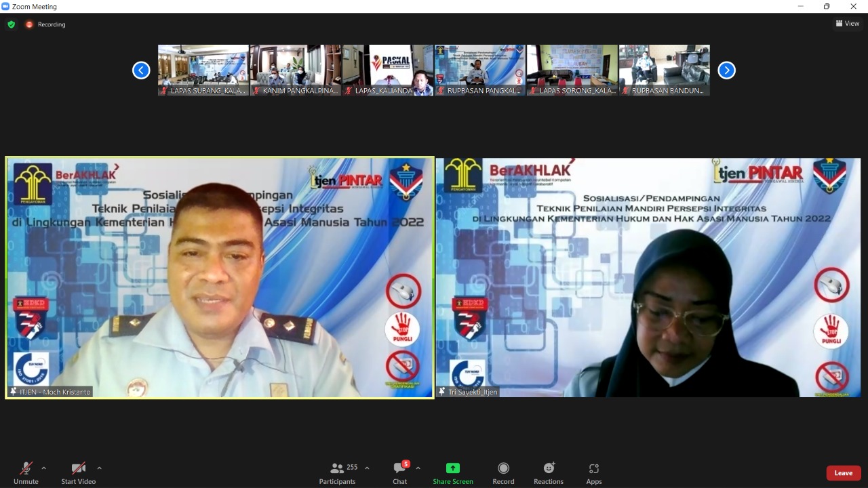Select LAPAS SUBANG participant thumbnail
The width and height of the screenshot is (868, 488).
pos(203,70)
